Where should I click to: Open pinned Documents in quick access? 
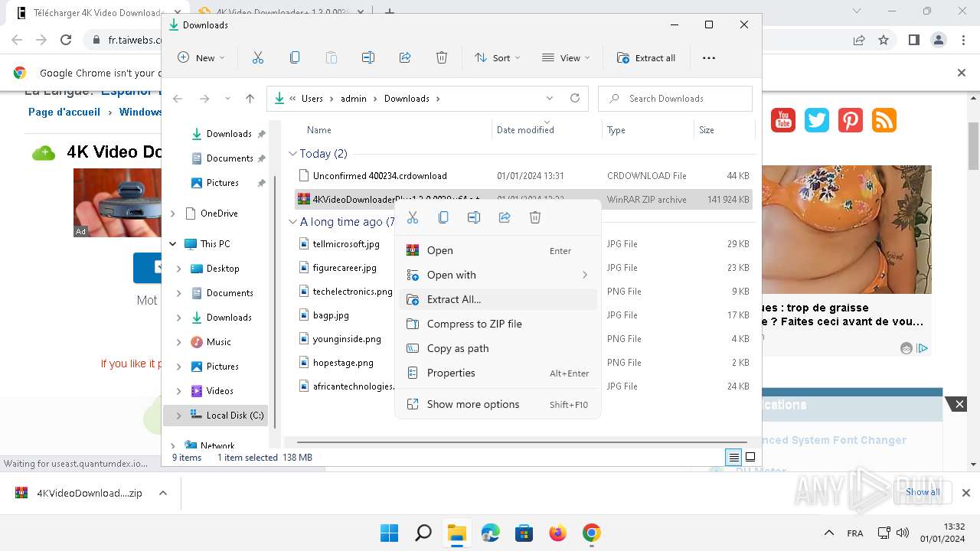[x=230, y=158]
